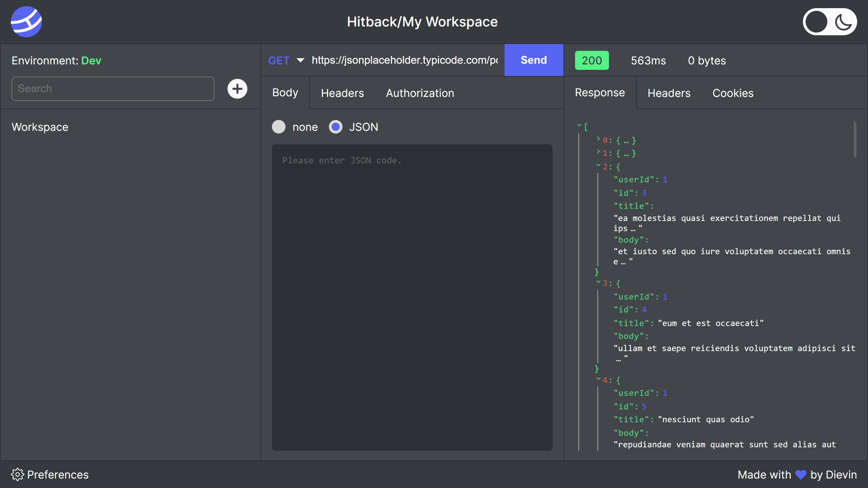Click the Hitback logo icon
Image resolution: width=868 pixels, height=488 pixels.
[26, 22]
